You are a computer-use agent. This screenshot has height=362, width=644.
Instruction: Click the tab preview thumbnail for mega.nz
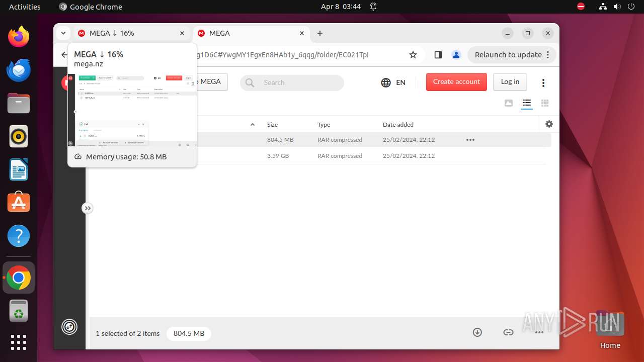(132, 111)
